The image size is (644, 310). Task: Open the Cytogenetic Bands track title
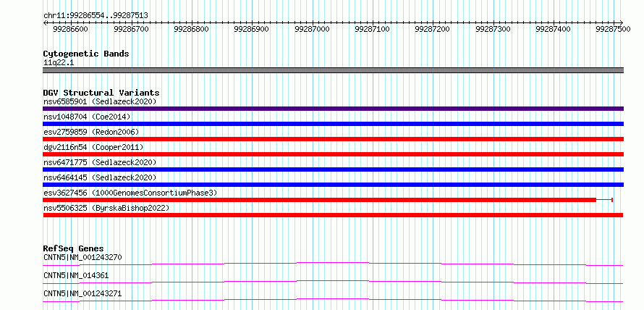coord(86,54)
